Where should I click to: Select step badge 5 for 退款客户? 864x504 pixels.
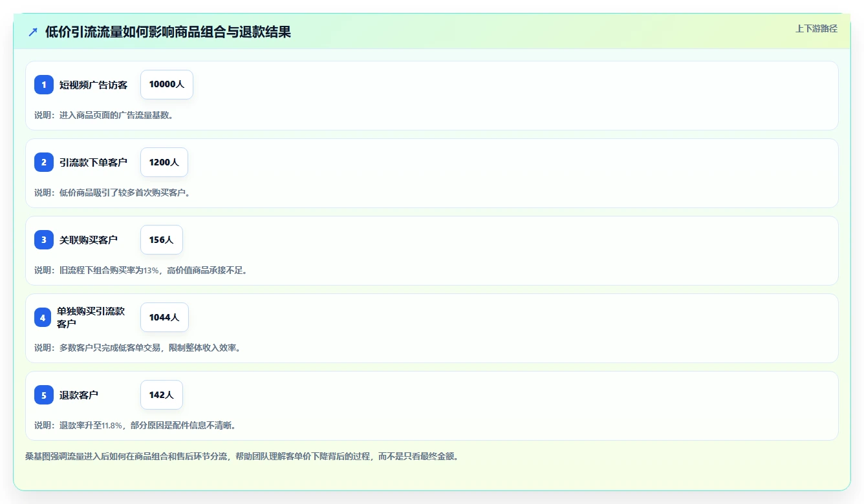[44, 395]
